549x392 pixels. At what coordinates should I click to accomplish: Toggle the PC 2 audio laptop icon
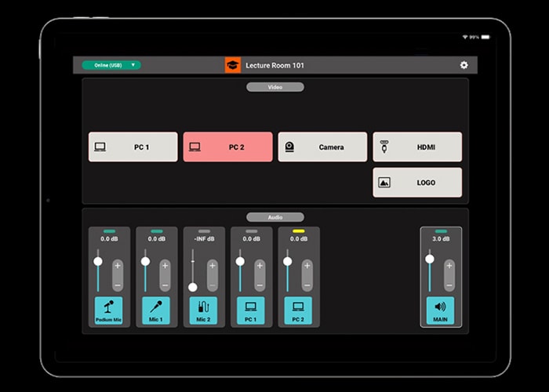(298, 310)
